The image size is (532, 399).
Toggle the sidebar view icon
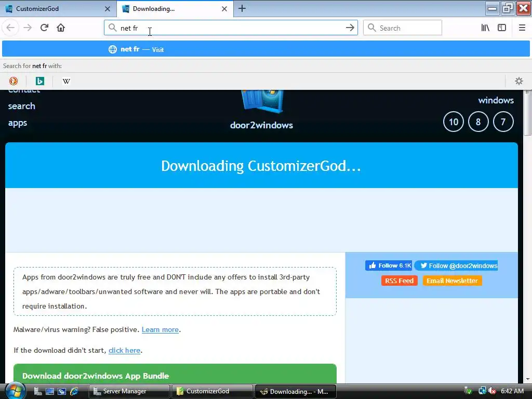(502, 28)
